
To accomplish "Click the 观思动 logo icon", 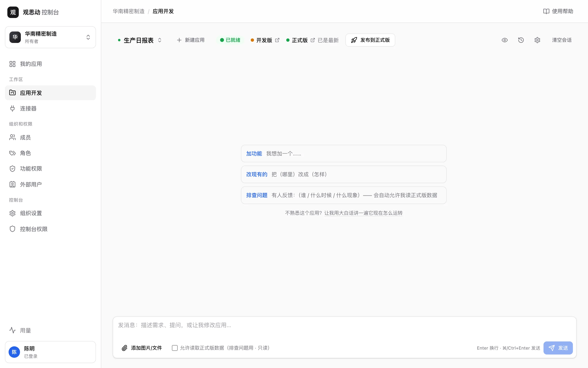I will click(13, 12).
